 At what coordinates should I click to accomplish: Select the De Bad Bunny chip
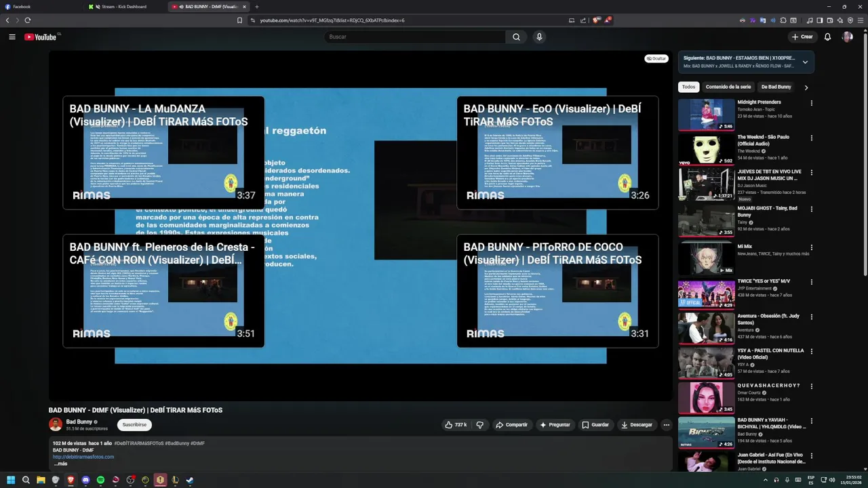coord(776,87)
